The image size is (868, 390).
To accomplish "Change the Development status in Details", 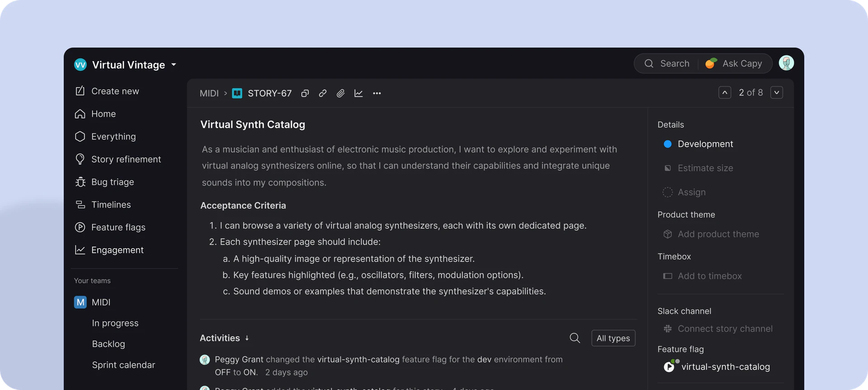I will tap(705, 144).
